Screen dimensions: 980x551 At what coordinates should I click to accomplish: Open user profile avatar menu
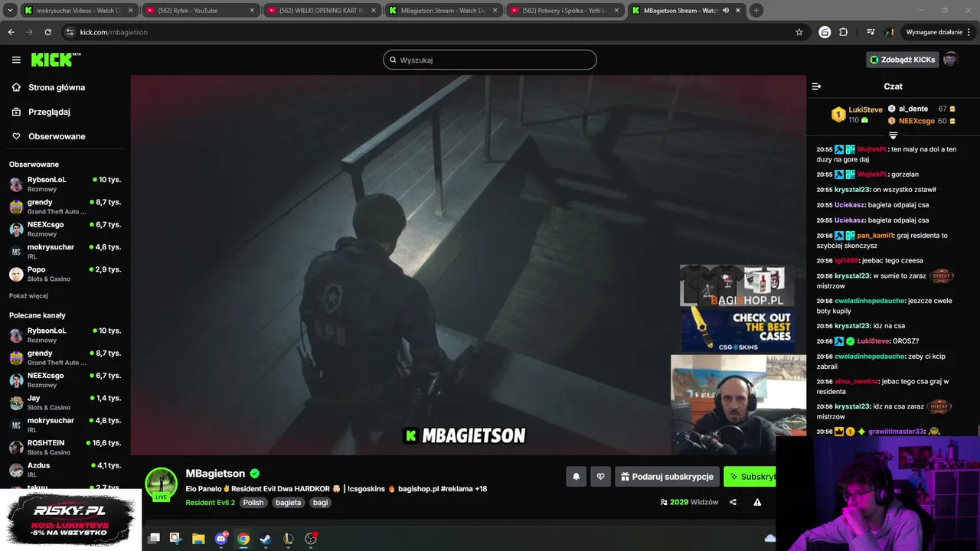pyautogui.click(x=950, y=60)
